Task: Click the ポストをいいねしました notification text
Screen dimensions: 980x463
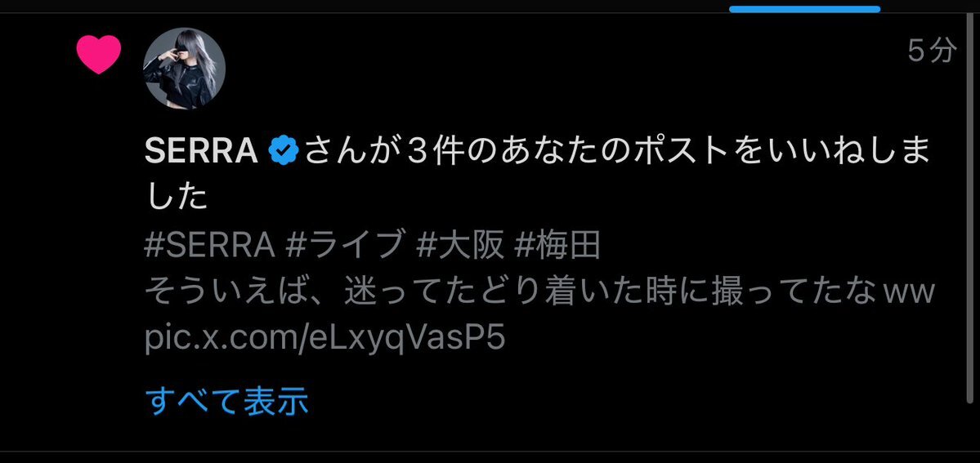Action: click(537, 167)
